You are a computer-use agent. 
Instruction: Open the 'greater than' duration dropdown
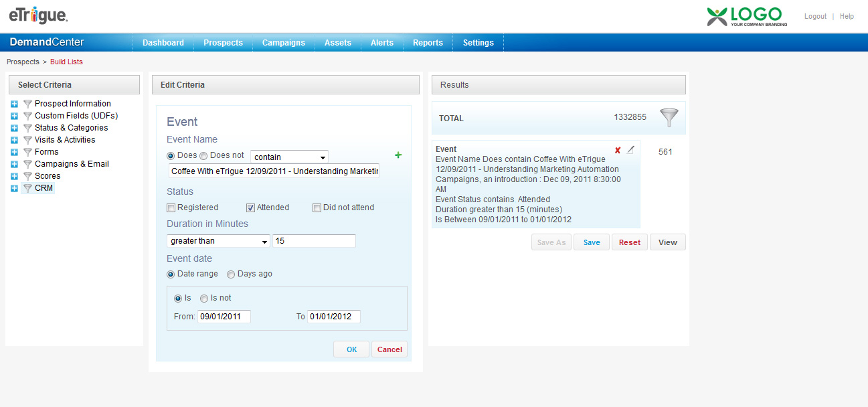point(218,241)
